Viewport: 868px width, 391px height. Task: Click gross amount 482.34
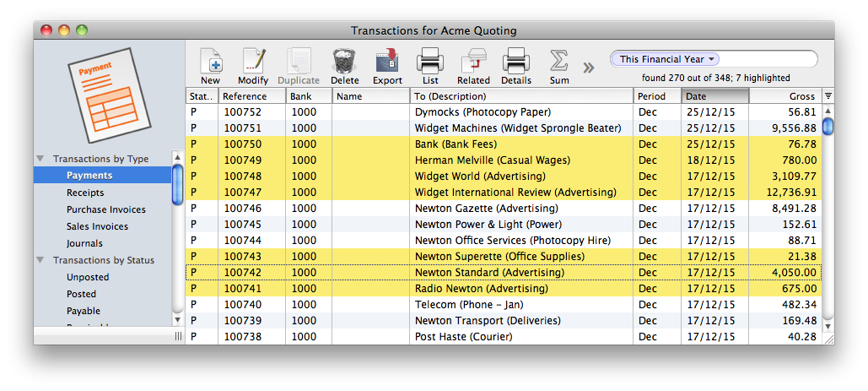tap(801, 305)
